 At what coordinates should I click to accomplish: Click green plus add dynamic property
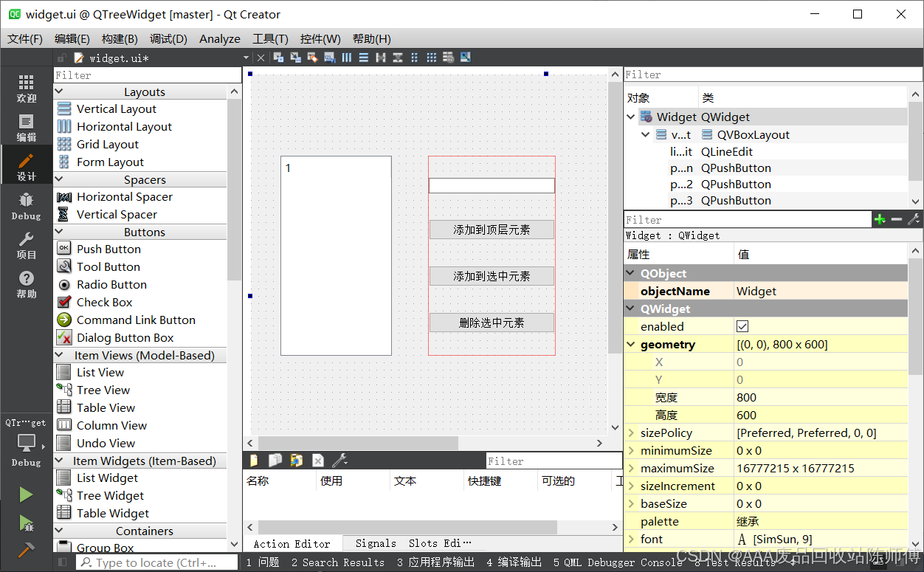coord(880,219)
